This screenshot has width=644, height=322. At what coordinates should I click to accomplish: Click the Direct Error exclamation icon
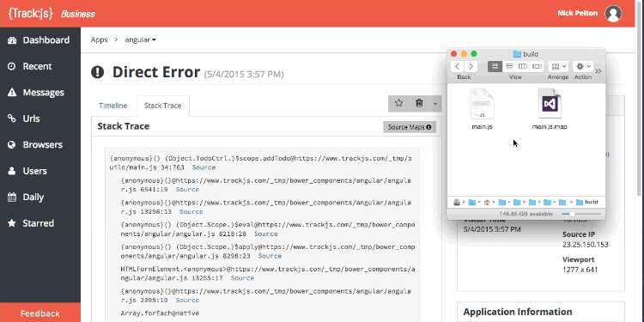97,72
